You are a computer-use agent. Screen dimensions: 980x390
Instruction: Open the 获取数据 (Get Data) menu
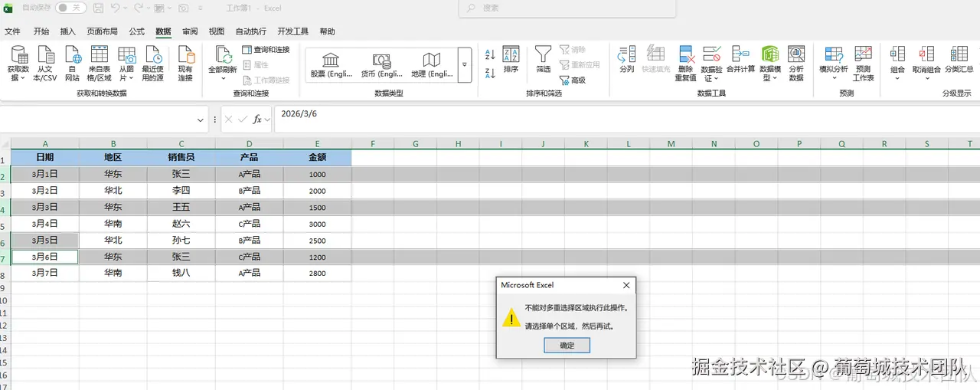pyautogui.click(x=18, y=64)
